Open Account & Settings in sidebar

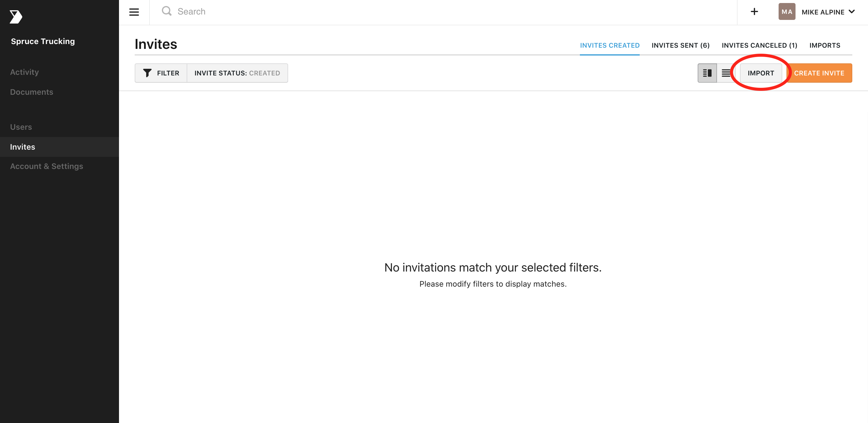click(x=47, y=166)
